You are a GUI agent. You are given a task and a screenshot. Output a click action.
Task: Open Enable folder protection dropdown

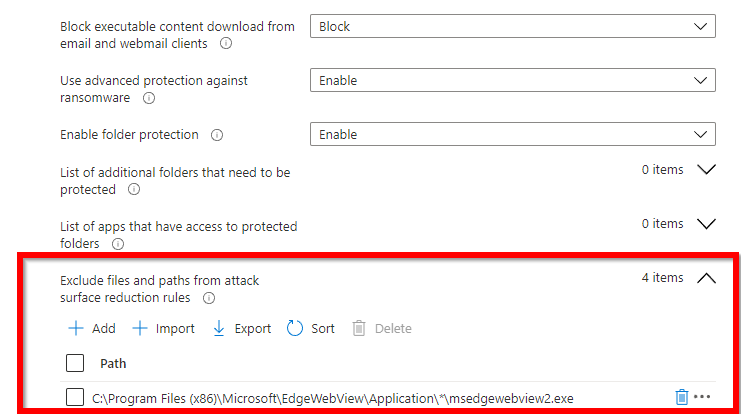[x=513, y=135]
